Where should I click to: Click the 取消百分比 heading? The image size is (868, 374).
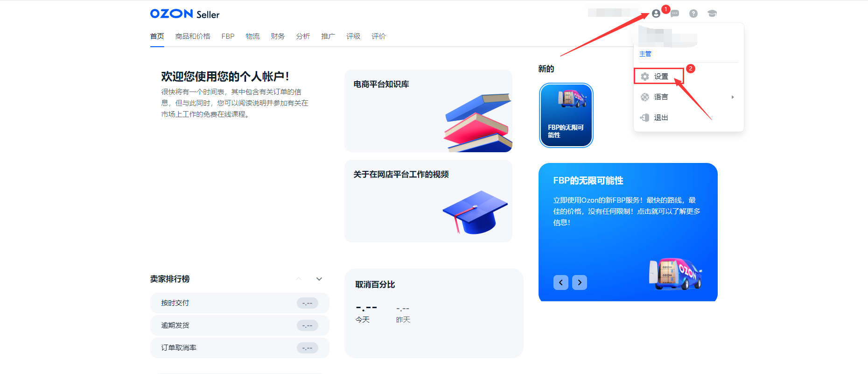coord(375,284)
